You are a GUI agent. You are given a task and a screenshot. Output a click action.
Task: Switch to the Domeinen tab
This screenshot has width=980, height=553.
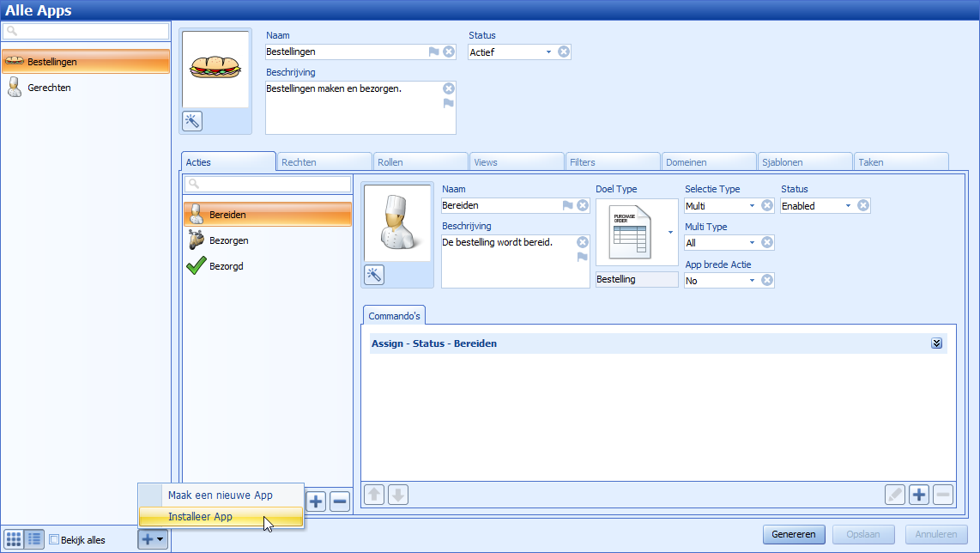pos(710,162)
